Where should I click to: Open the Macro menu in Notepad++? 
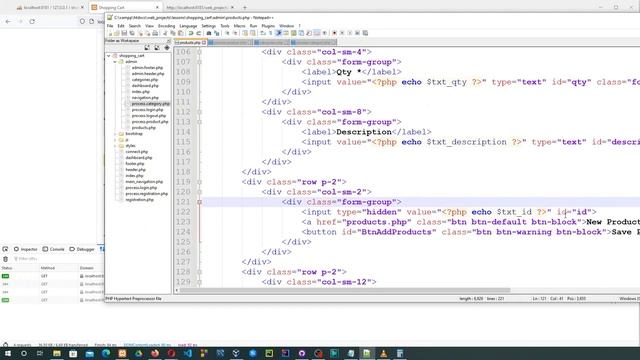240,26
